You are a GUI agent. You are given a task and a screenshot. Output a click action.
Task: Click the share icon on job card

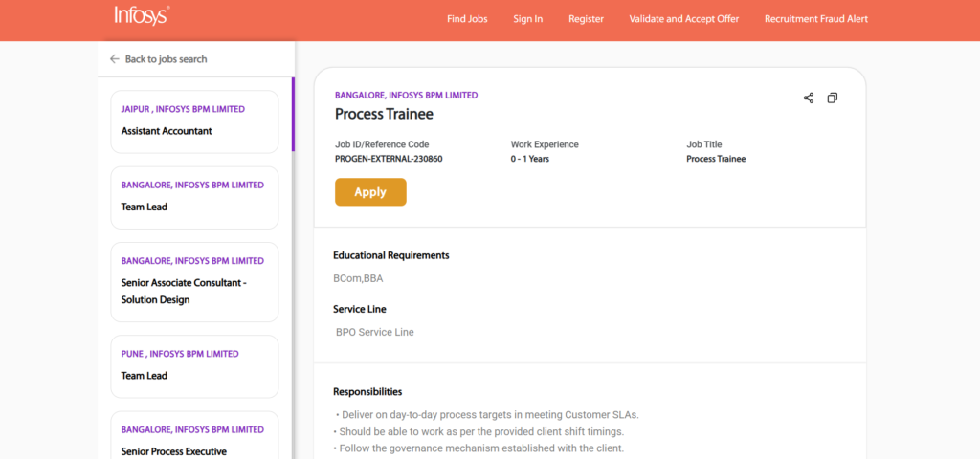[809, 98]
